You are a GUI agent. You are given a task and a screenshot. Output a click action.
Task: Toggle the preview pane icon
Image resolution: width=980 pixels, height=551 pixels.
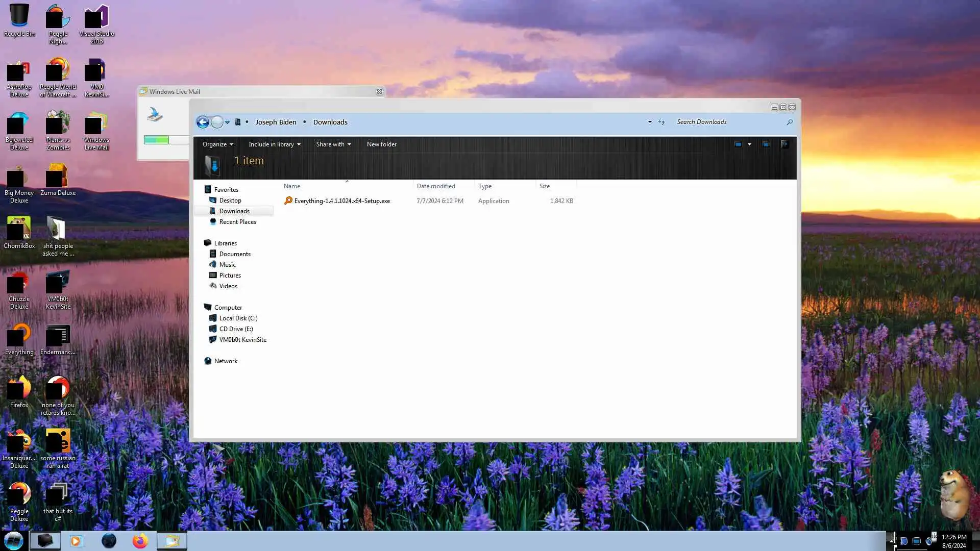(x=766, y=144)
